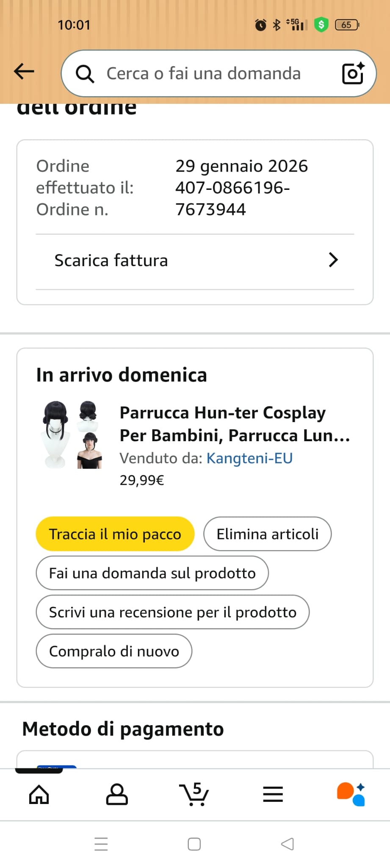This screenshot has width=390, height=868.
Task: Open the hamburger menu tab
Action: pyautogui.click(x=273, y=794)
